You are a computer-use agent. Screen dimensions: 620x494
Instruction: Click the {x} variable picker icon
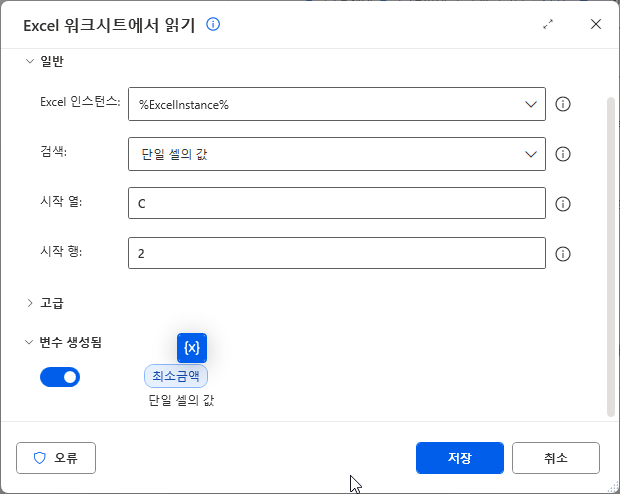tap(192, 348)
